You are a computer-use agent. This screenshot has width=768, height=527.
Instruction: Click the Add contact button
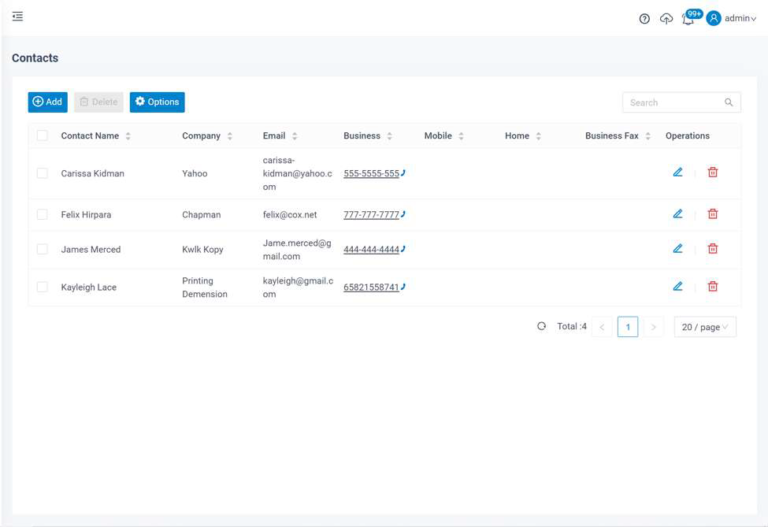pyautogui.click(x=47, y=102)
